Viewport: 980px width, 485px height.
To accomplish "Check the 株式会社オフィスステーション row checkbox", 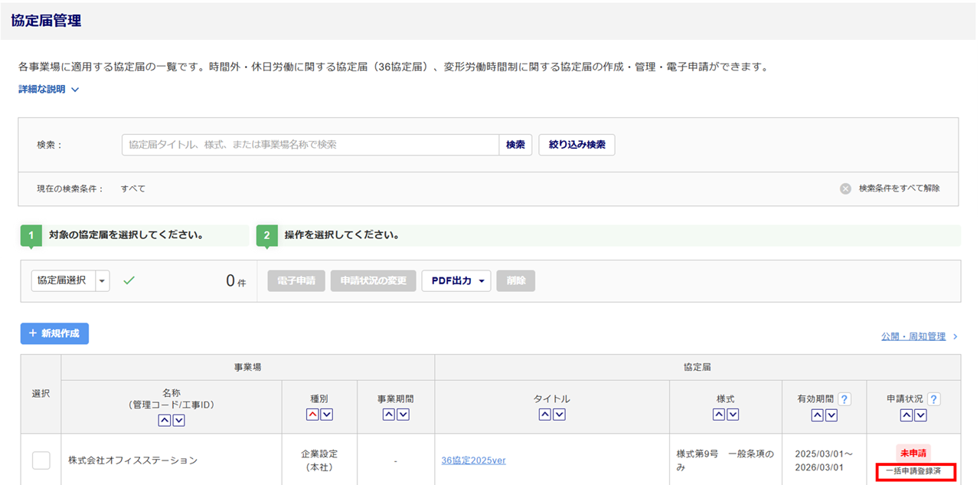I will point(41,460).
